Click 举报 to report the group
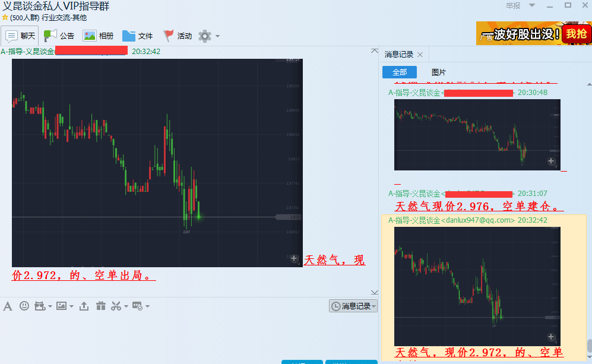This screenshot has width=592, height=364. coord(513,5)
